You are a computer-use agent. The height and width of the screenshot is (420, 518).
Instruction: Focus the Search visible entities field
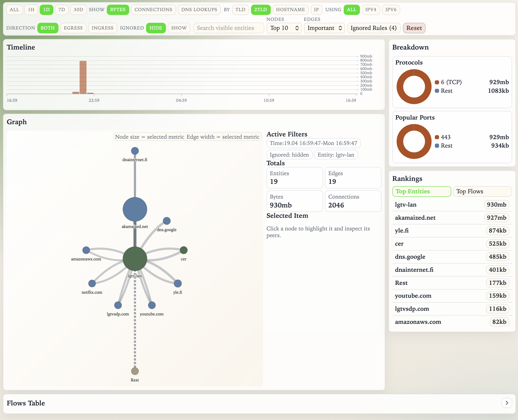[x=229, y=28]
